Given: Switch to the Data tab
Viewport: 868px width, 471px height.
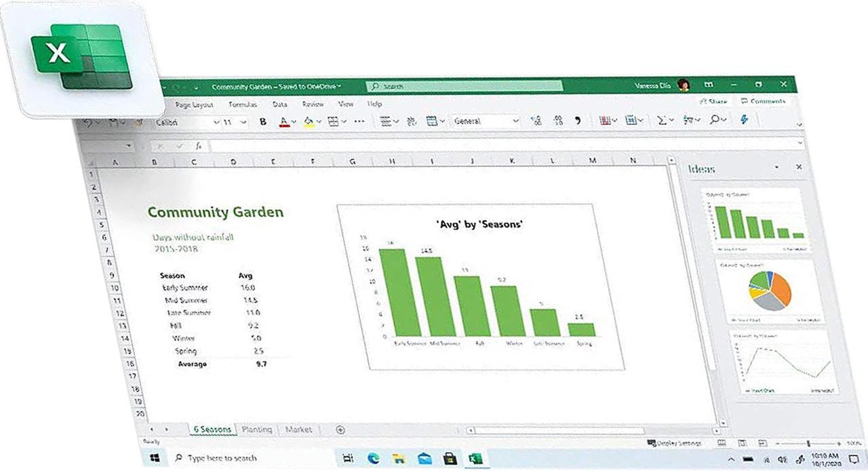Looking at the screenshot, I should (279, 105).
